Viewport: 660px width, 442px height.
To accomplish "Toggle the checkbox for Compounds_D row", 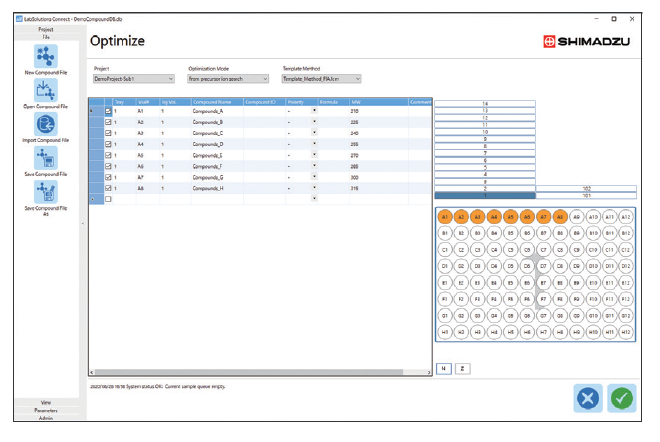I will click(109, 144).
